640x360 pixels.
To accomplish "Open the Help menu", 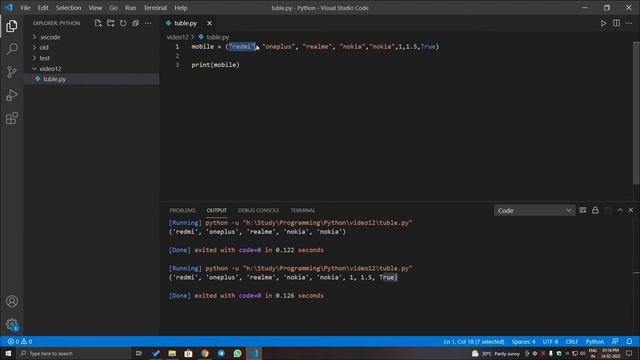I will tap(181, 8).
